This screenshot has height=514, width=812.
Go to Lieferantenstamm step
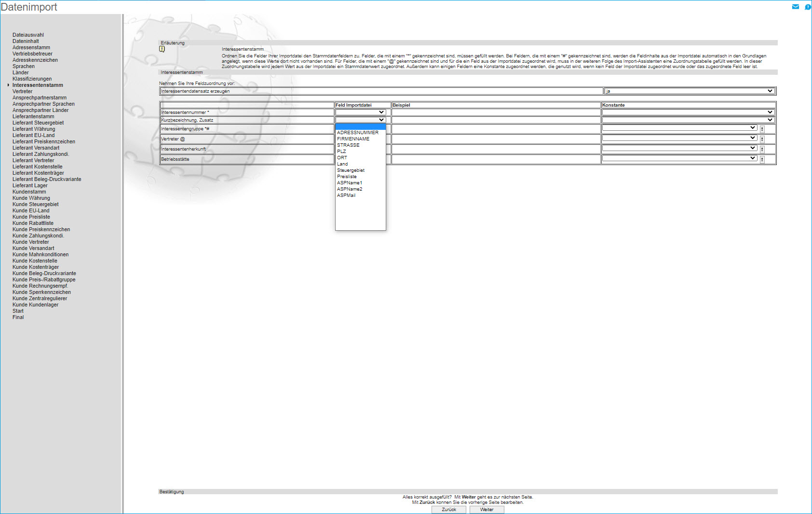[33, 116]
